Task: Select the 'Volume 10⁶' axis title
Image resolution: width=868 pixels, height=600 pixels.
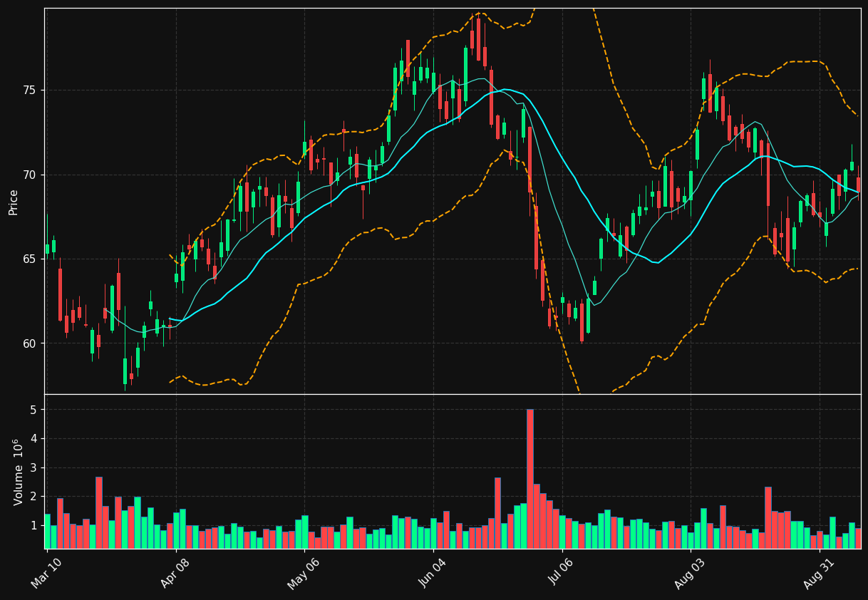Action: [17, 472]
